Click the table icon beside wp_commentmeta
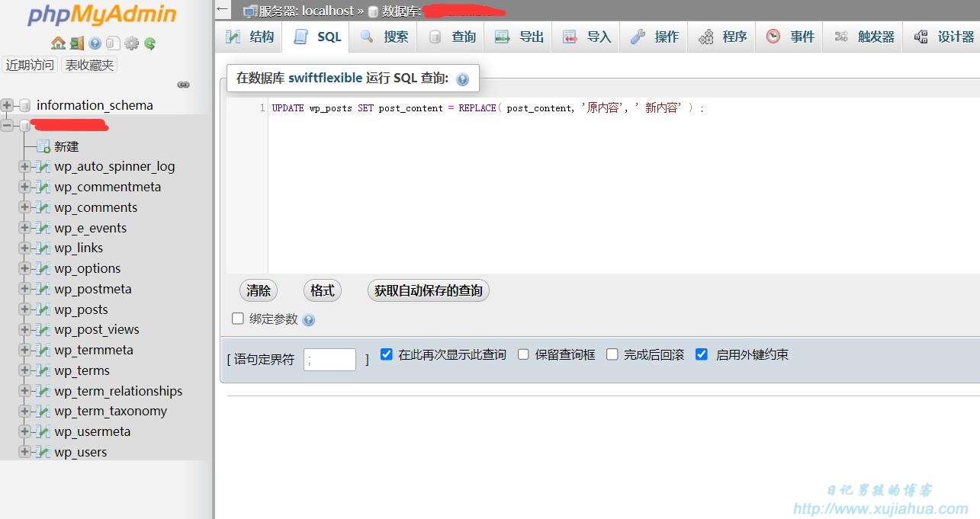Screen dimensions: 980x519 (43, 187)
